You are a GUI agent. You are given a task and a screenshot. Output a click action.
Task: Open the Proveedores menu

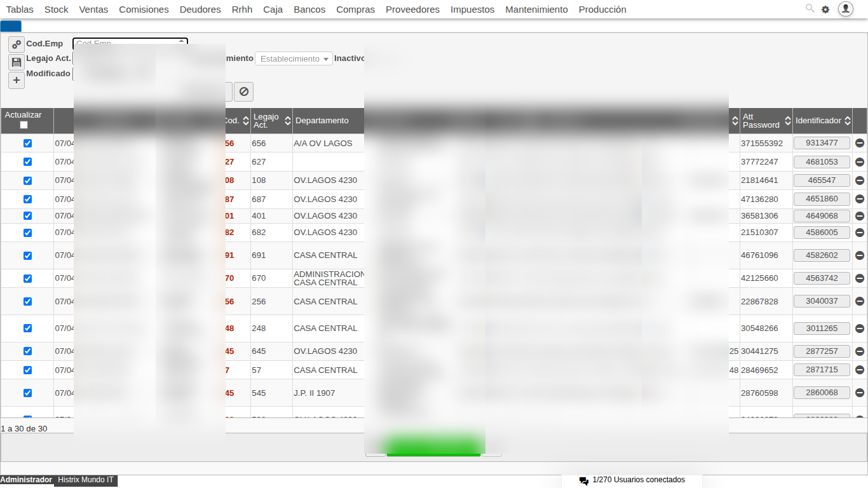[x=412, y=10]
